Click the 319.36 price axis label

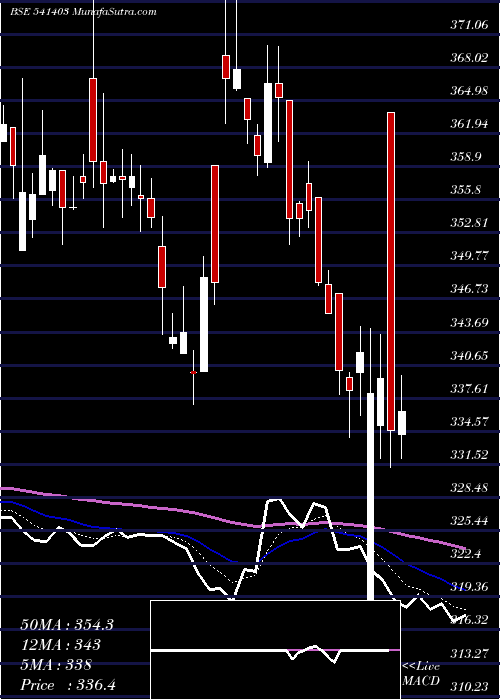469,587
